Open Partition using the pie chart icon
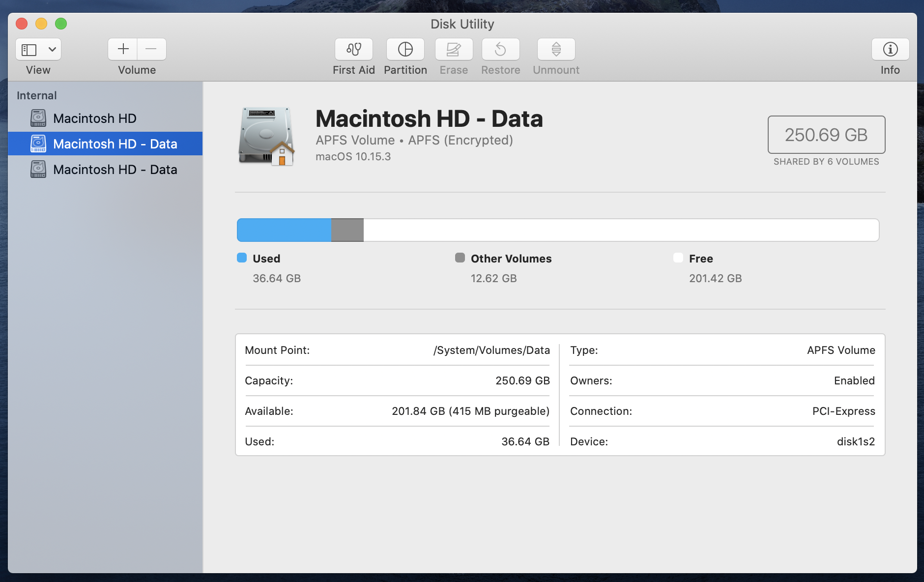The image size is (924, 582). click(405, 49)
